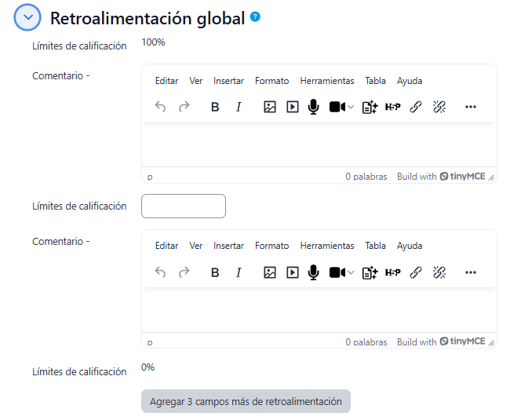Insert H5P content in first editor
The image size is (510, 420).
[x=392, y=108]
